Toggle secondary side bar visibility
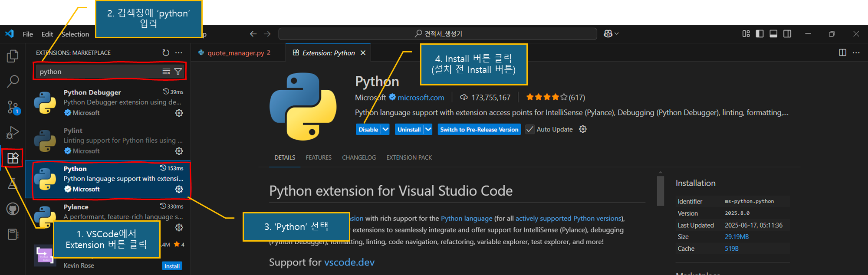The height and width of the screenshot is (275, 868). coord(787,34)
